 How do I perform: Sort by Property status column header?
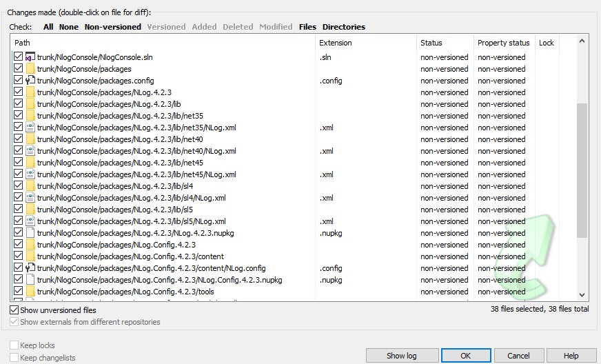point(504,43)
